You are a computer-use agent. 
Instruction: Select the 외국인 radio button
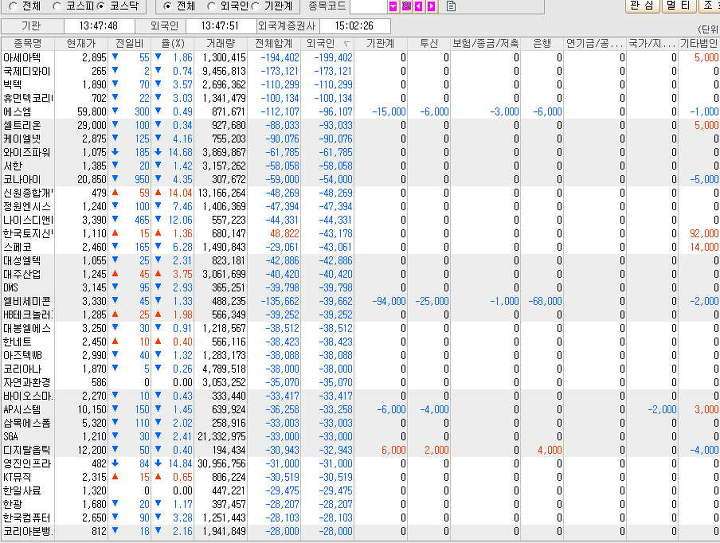(x=211, y=6)
